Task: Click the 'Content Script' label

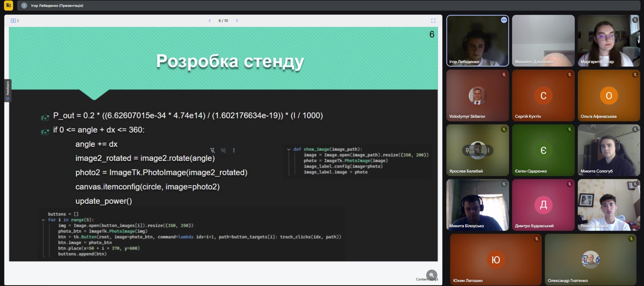Action: [427, 279]
